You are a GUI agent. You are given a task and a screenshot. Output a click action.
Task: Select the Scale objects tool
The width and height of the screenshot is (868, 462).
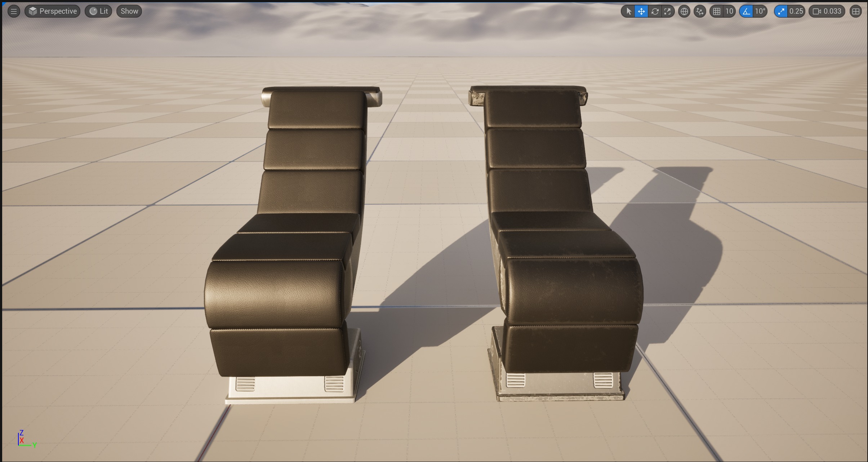[x=668, y=11]
